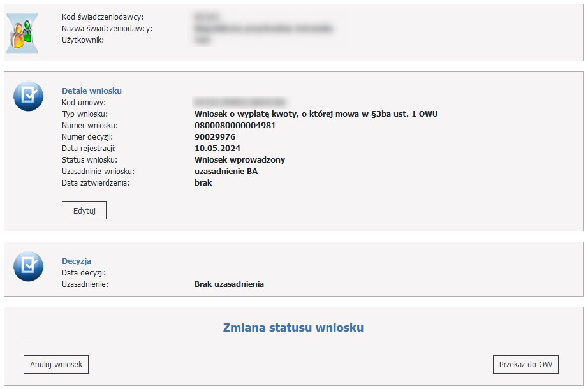This screenshot has width=588, height=389.
Task: Click the Zmiana statusu wniosku title
Action: (293, 328)
